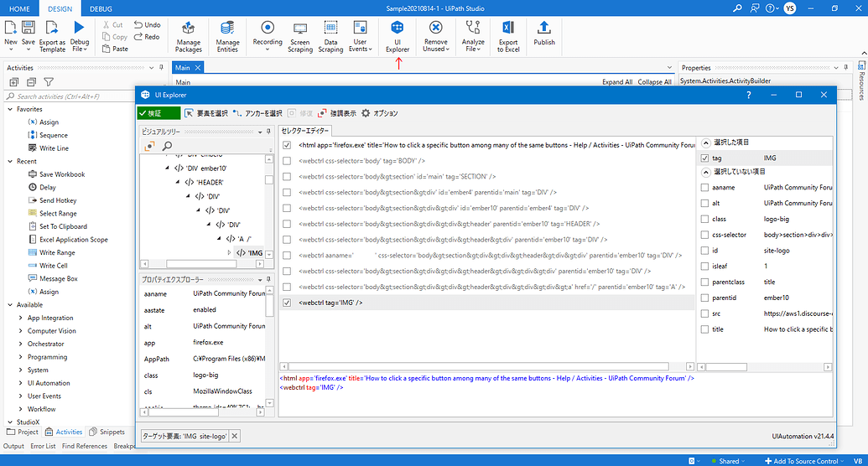Viewport: 868px width, 466px height.
Task: Click Export as Template
Action: click(x=52, y=37)
